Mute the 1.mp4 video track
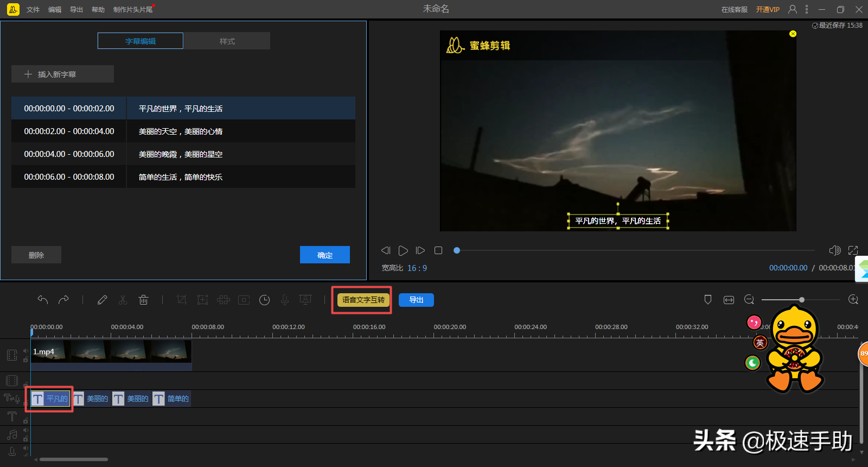 pyautogui.click(x=25, y=351)
